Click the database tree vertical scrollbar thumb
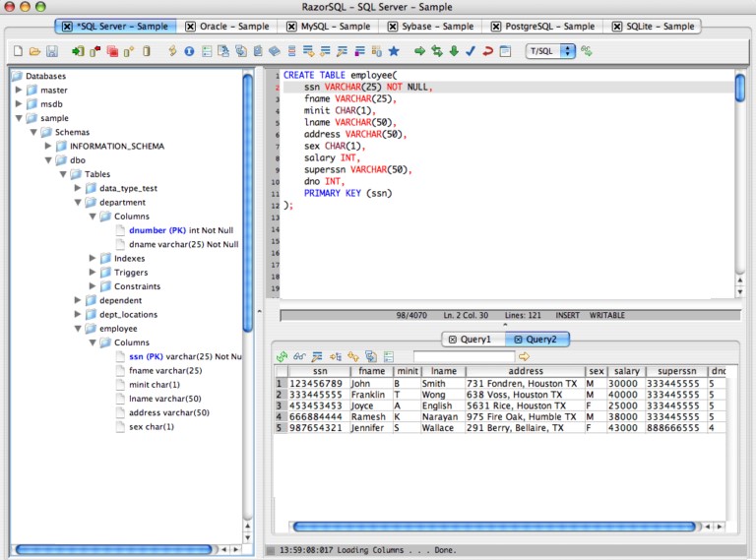Screen dimensions: 756x560 click(248, 203)
